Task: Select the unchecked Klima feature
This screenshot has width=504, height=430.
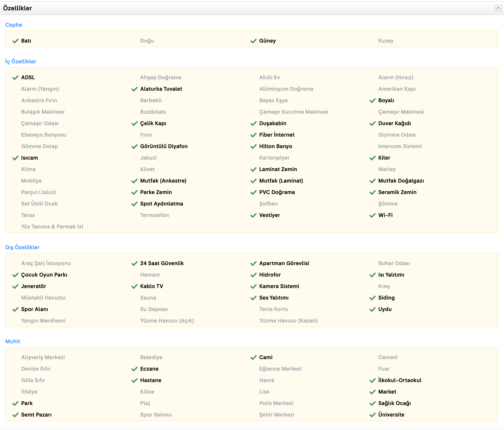Action: pyautogui.click(x=28, y=169)
